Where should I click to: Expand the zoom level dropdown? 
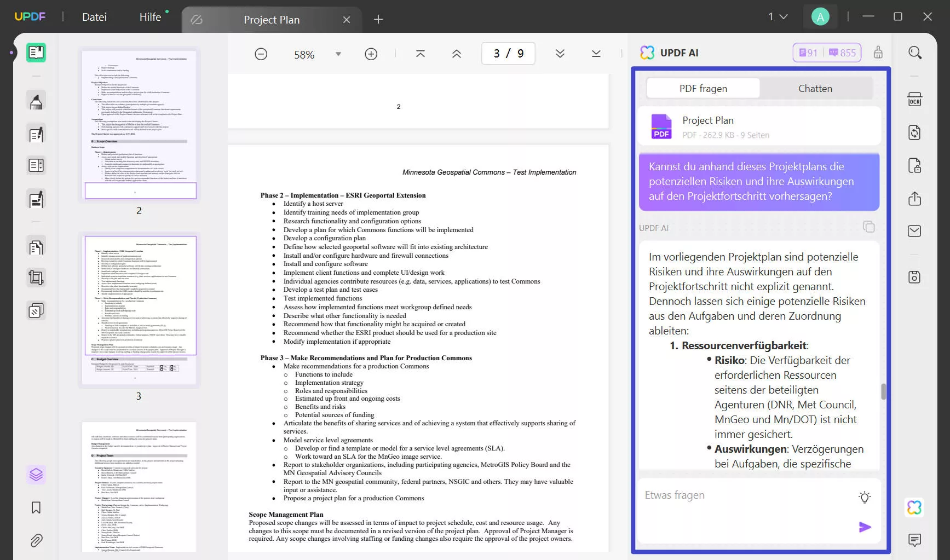point(338,54)
